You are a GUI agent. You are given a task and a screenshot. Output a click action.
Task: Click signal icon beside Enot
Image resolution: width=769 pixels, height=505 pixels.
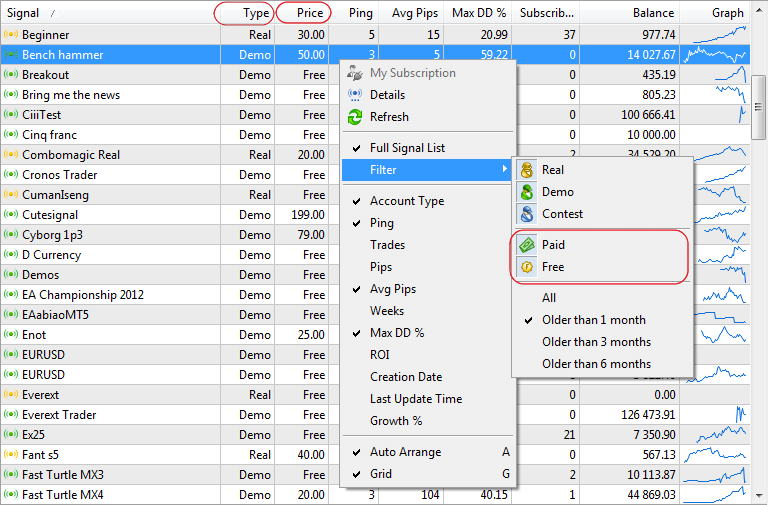click(11, 334)
